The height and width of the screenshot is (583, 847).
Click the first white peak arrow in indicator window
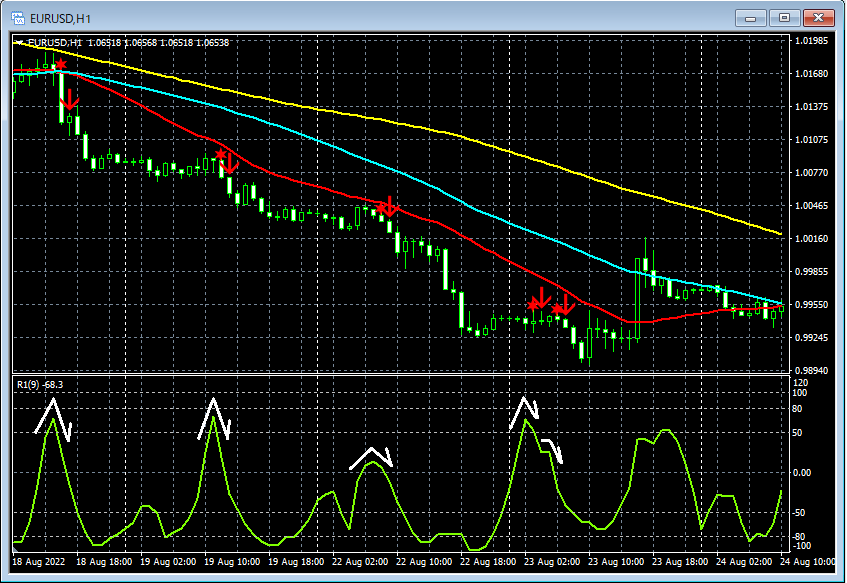[53, 420]
